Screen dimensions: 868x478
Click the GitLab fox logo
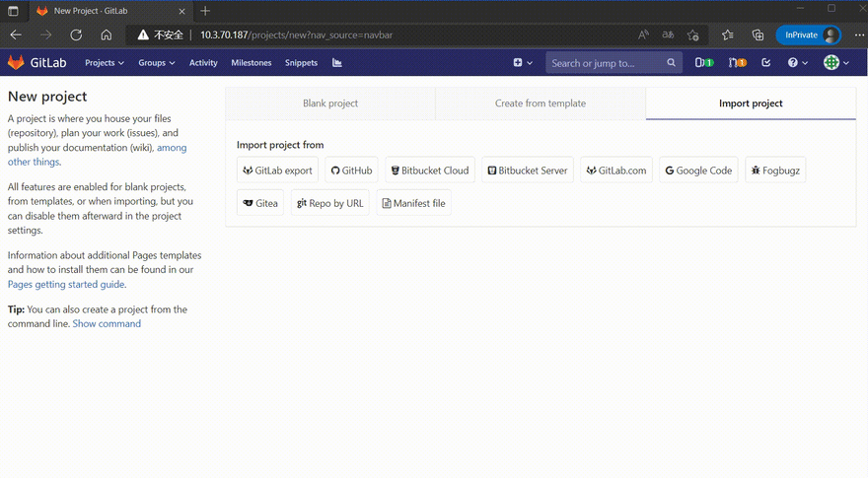(16, 62)
